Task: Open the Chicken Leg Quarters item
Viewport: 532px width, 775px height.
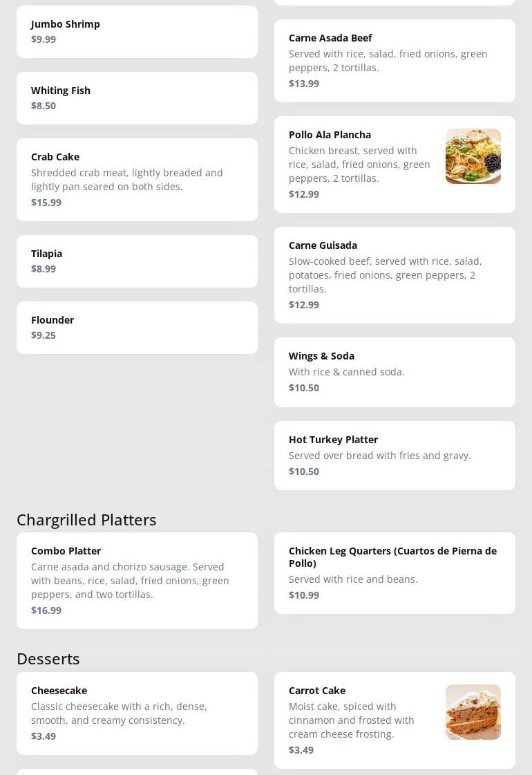Action: 395,573
